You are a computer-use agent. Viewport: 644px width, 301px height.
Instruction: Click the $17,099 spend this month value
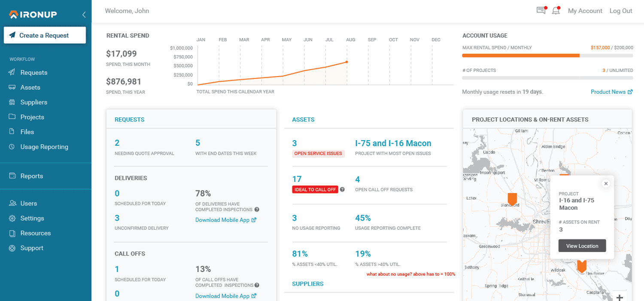(x=122, y=54)
